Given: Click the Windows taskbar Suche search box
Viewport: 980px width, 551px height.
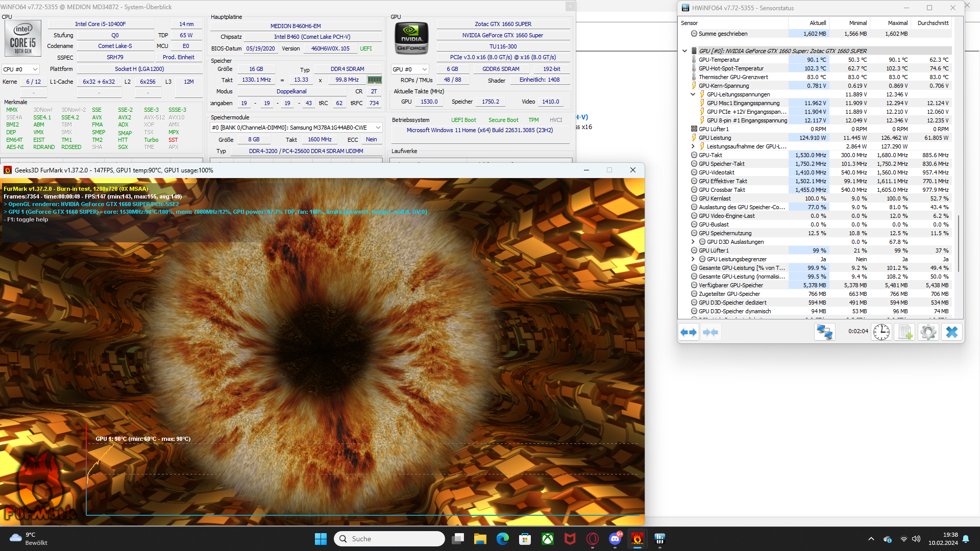Looking at the screenshot, I should click(389, 539).
